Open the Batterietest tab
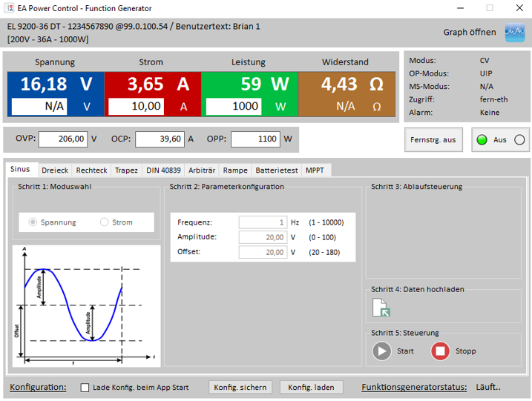Image resolution: width=532 pixels, height=401 pixels. pyautogui.click(x=276, y=170)
